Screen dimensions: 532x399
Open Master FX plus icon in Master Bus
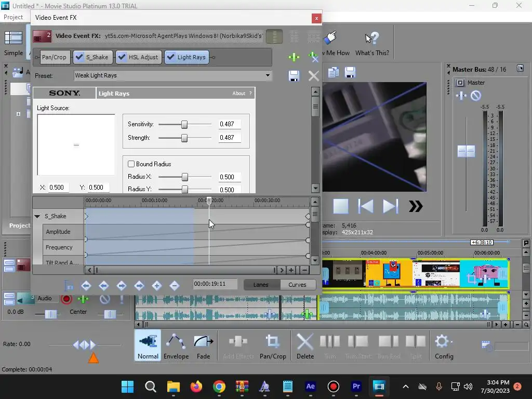tap(461, 96)
